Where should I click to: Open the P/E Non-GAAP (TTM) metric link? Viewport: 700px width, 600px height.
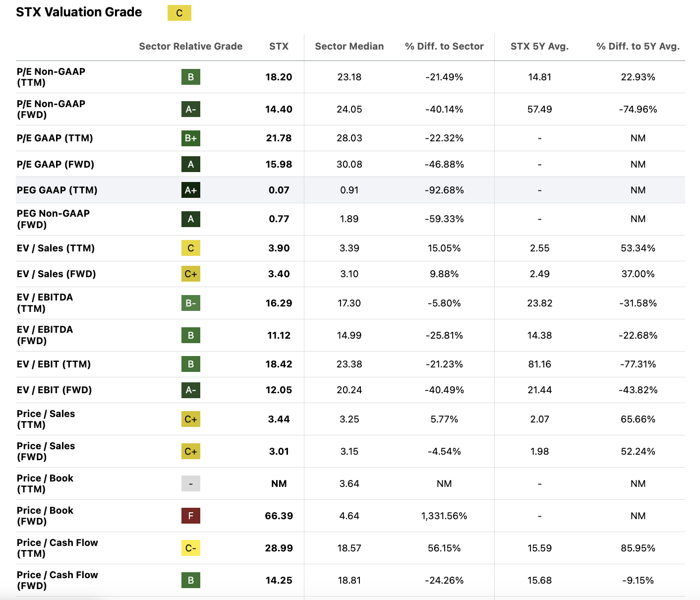51,77
